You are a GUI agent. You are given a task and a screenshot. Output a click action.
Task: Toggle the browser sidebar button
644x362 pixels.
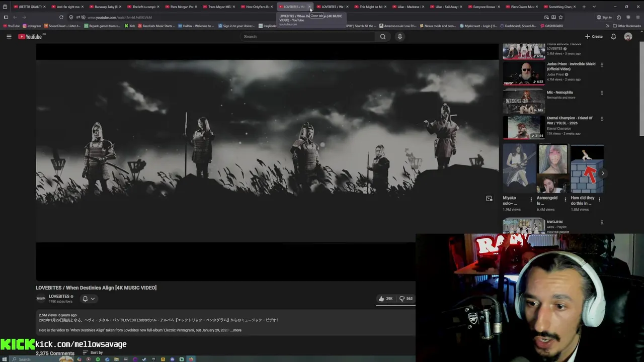(x=6, y=17)
